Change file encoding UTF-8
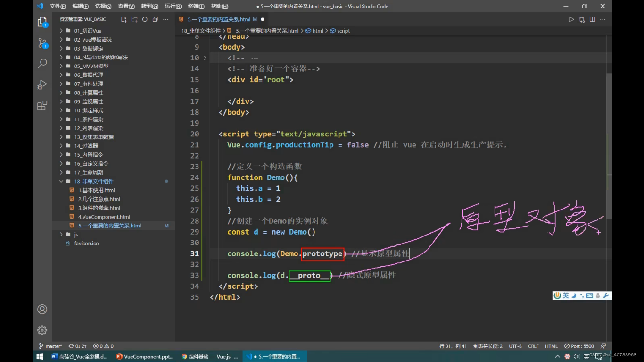Image resolution: width=644 pixels, height=362 pixels. [x=515, y=346]
